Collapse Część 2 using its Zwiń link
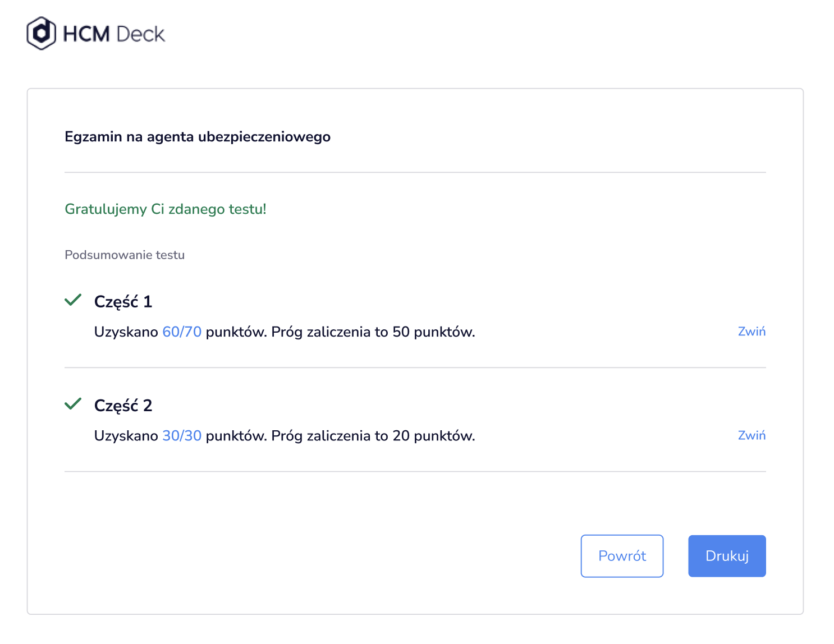The width and height of the screenshot is (834, 644). coord(751,435)
